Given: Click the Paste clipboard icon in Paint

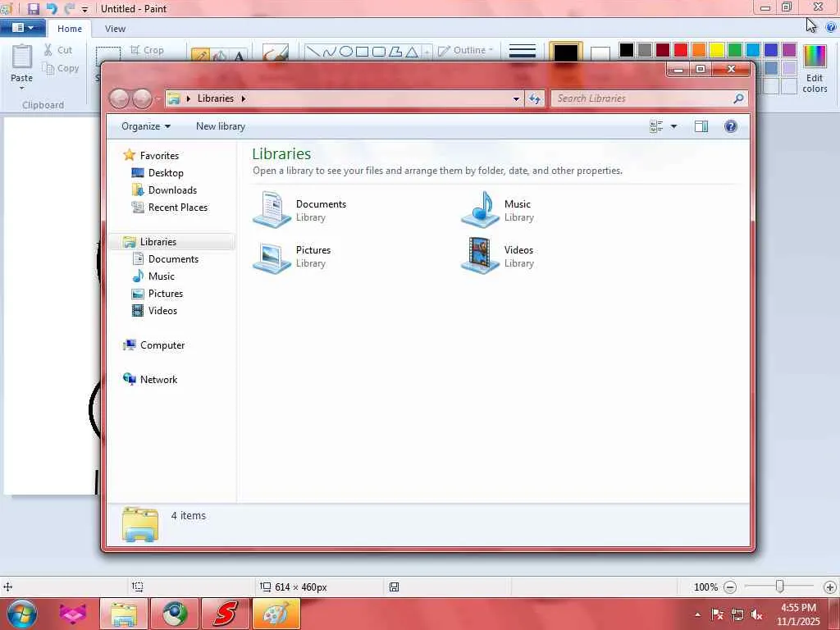Looking at the screenshot, I should pos(22,57).
